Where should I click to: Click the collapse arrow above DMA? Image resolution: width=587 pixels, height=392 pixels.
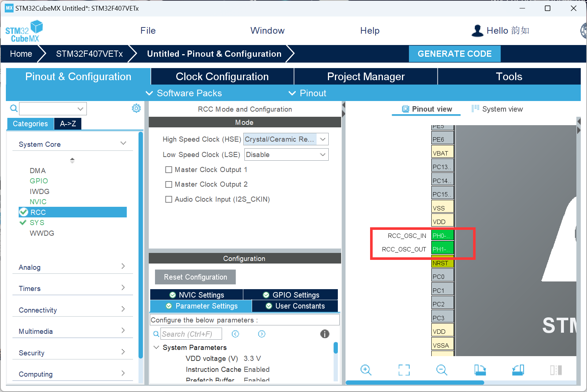(72, 160)
